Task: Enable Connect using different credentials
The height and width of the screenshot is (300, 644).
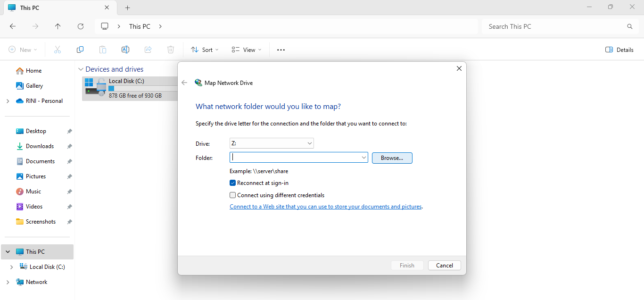Action: click(232, 195)
